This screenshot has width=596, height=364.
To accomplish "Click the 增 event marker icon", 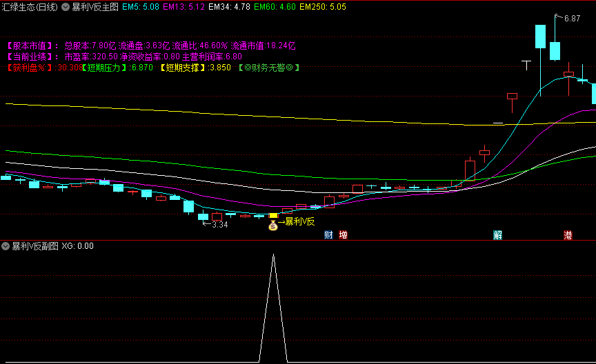I will pos(343,235).
